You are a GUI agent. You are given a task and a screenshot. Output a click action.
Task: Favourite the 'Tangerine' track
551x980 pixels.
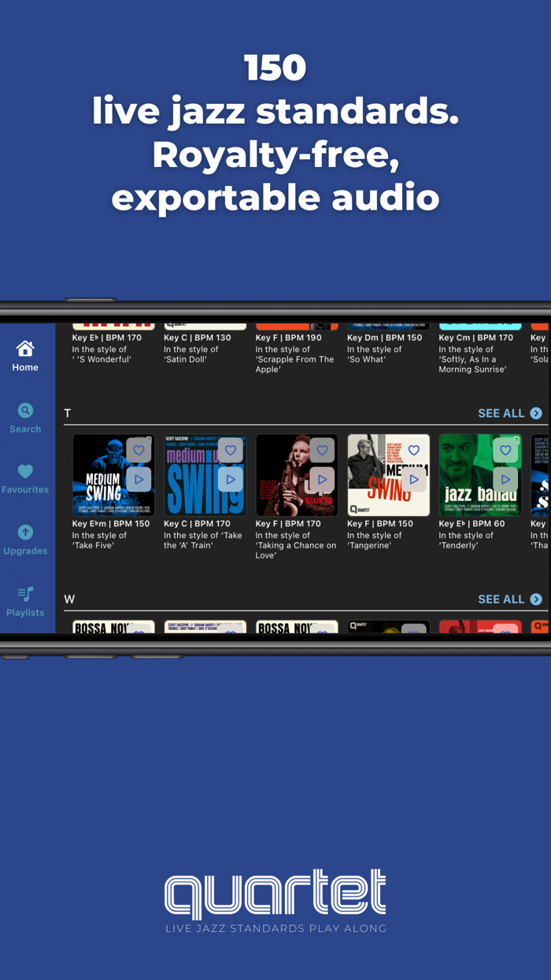[414, 451]
